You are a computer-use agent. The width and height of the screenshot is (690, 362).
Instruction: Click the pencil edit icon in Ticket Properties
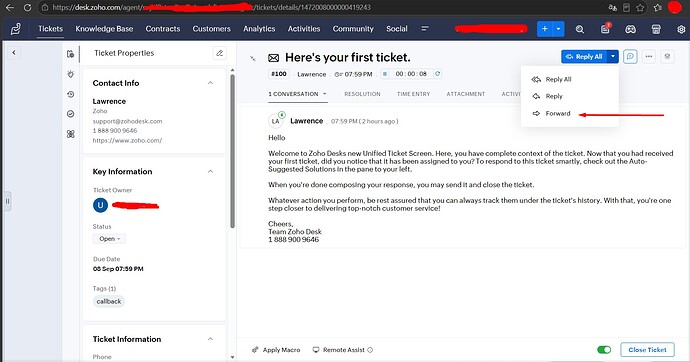219,53
